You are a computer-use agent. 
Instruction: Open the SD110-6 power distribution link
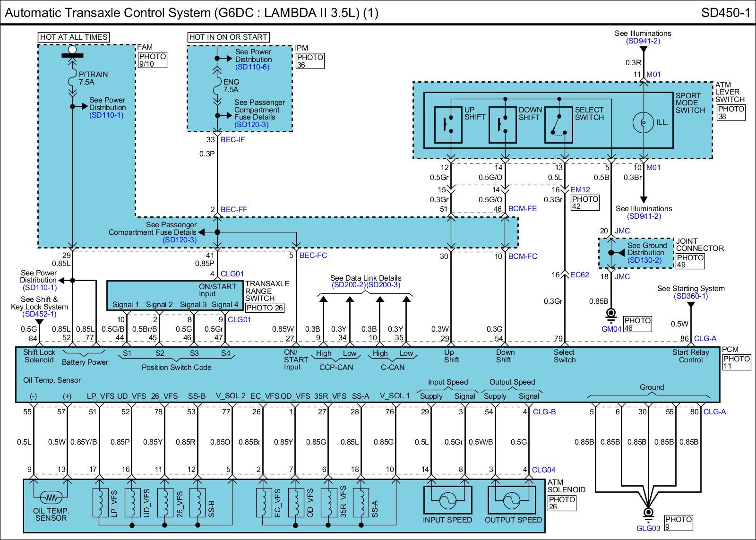pyautogui.click(x=252, y=67)
